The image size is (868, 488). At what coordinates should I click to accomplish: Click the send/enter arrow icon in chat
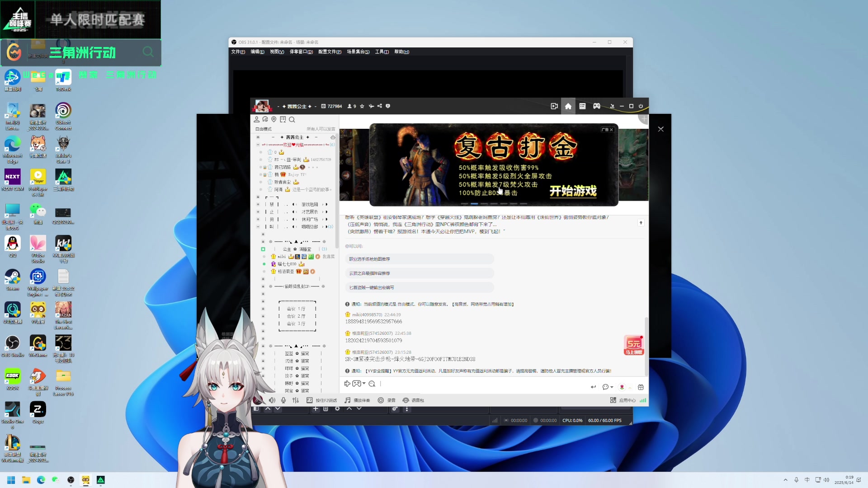(x=593, y=387)
